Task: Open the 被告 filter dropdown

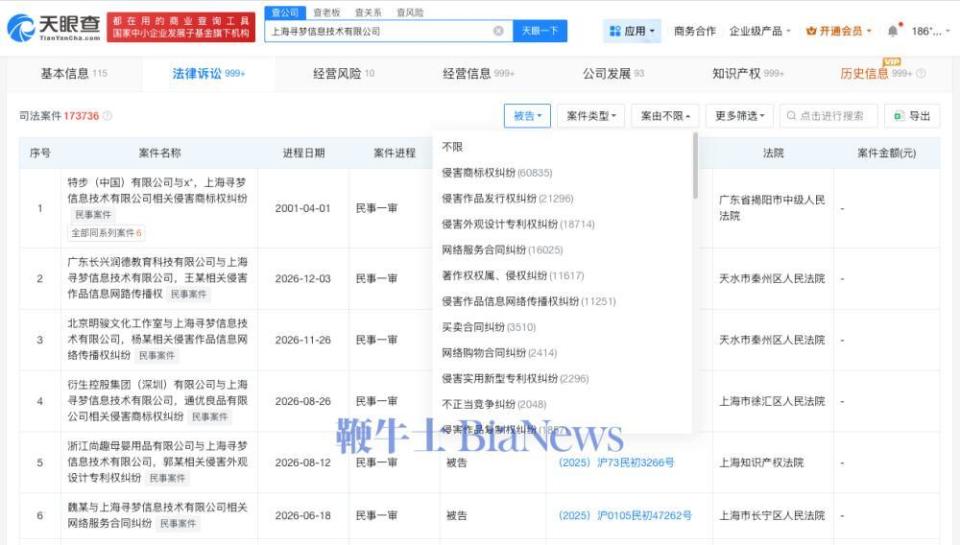Action: click(x=527, y=116)
